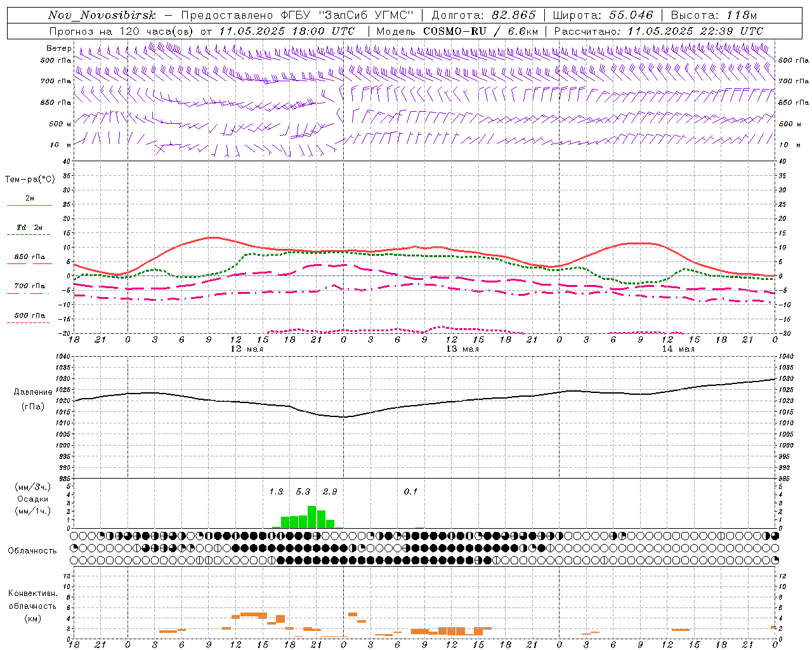Click the (мм/1ч.) precipitation unit label
The width and height of the screenshot is (812, 650).
click(33, 511)
